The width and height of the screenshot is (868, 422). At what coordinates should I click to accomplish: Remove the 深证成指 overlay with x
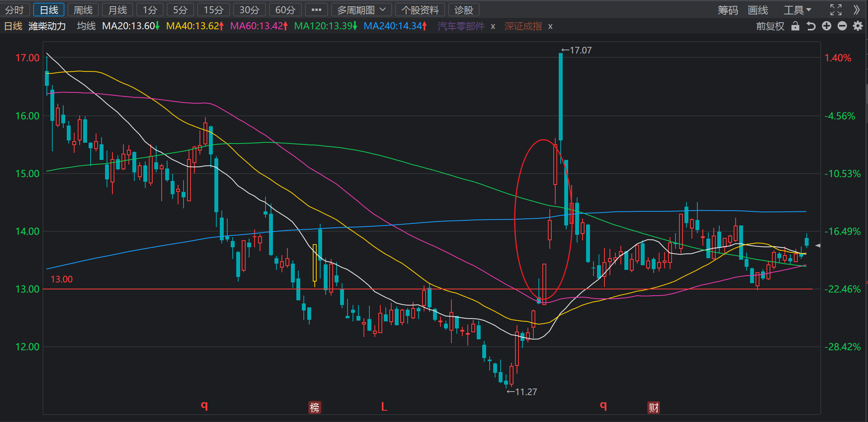[550, 27]
